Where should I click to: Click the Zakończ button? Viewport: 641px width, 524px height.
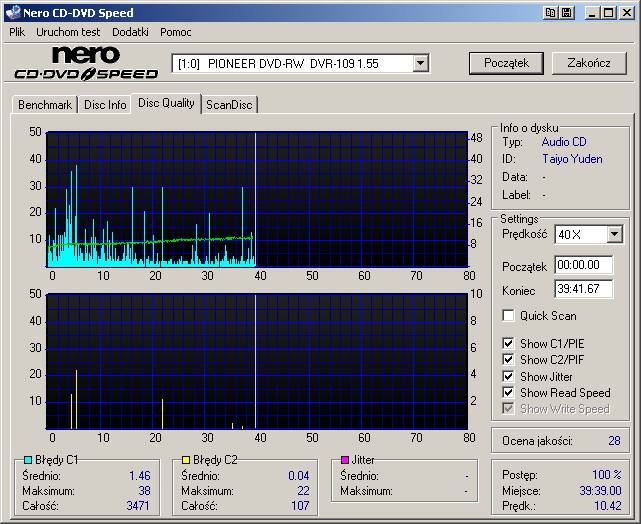[589, 63]
